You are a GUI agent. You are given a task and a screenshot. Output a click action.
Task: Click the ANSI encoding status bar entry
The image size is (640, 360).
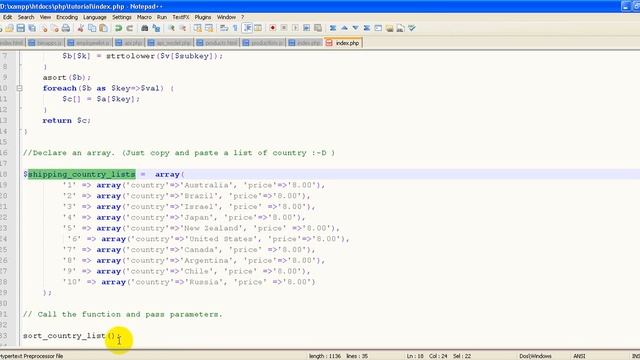(579, 356)
